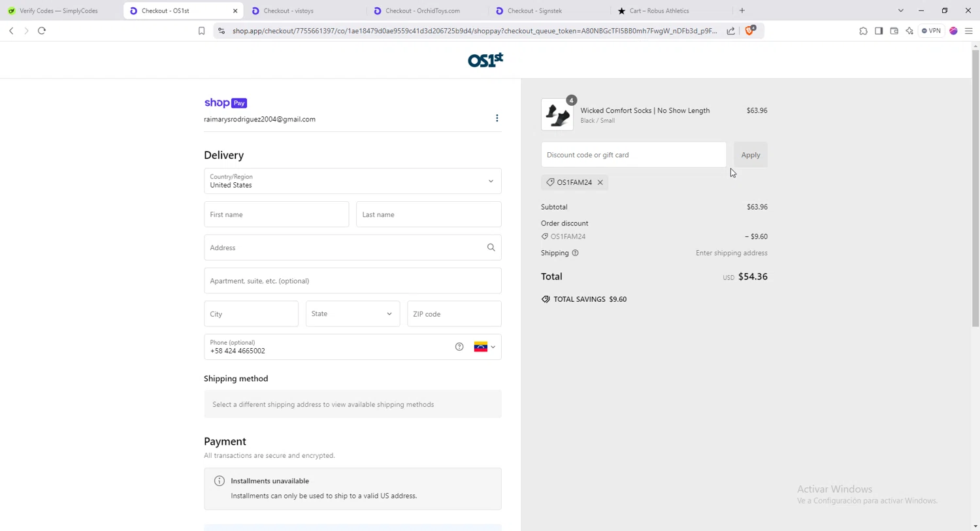The height and width of the screenshot is (531, 980).
Task: Open the State dropdown
Action: click(353, 314)
